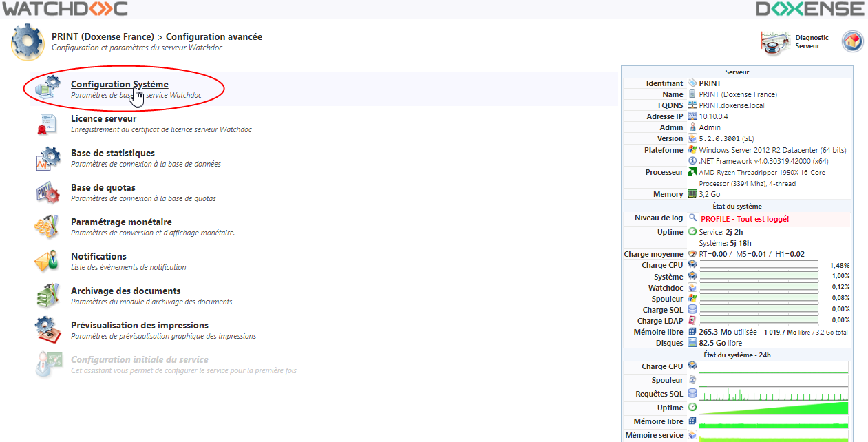Image resolution: width=868 pixels, height=442 pixels.
Task: Click the home icon at top right
Action: point(852,42)
